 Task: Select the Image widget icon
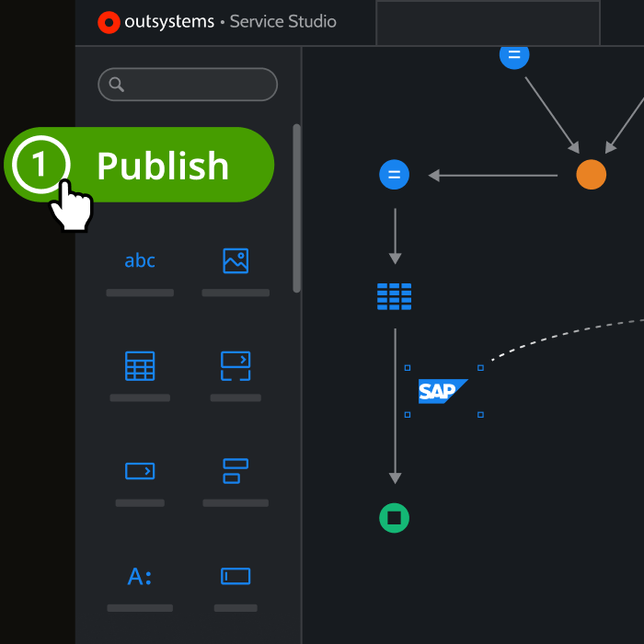click(236, 260)
